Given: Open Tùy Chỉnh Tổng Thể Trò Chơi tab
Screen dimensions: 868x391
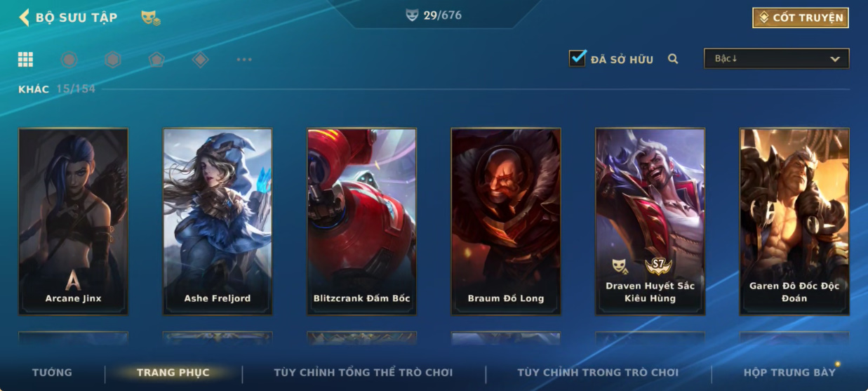Looking at the screenshot, I should (x=363, y=373).
